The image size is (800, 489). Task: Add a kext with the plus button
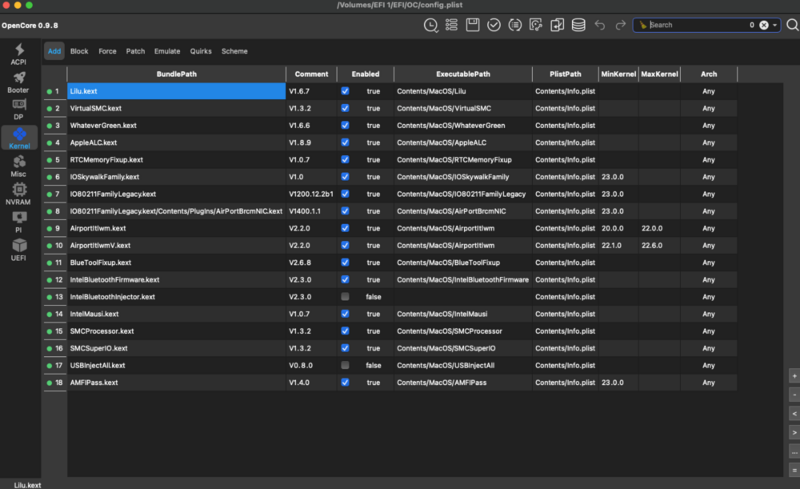click(794, 376)
